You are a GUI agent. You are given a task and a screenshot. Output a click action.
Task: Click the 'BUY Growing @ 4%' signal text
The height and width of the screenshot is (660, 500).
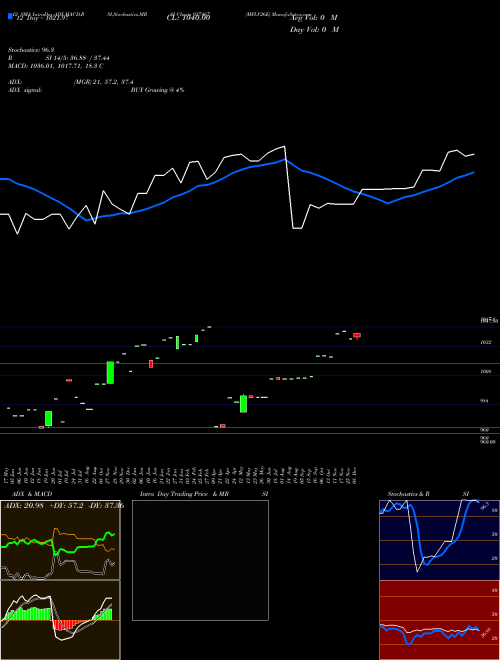click(157, 90)
